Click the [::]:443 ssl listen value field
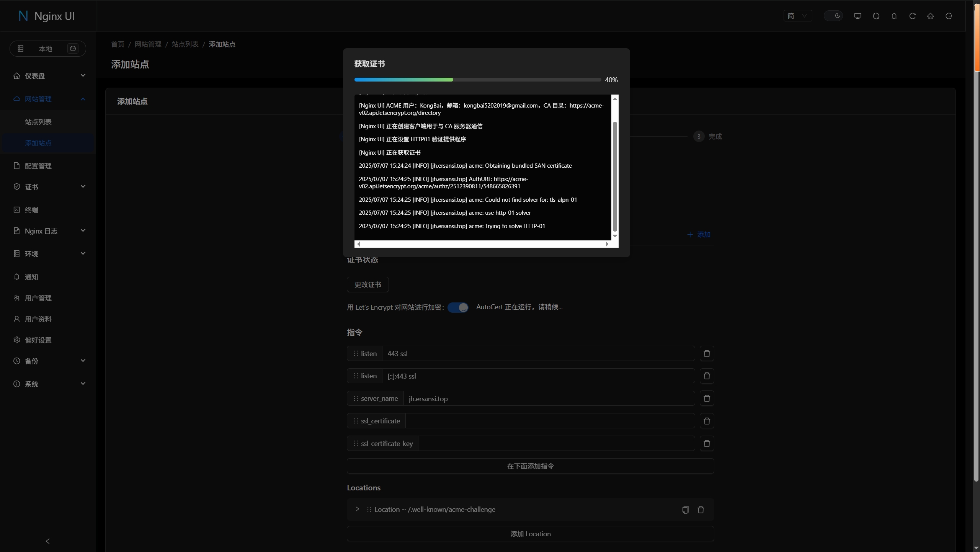The image size is (980, 552). tap(538, 376)
